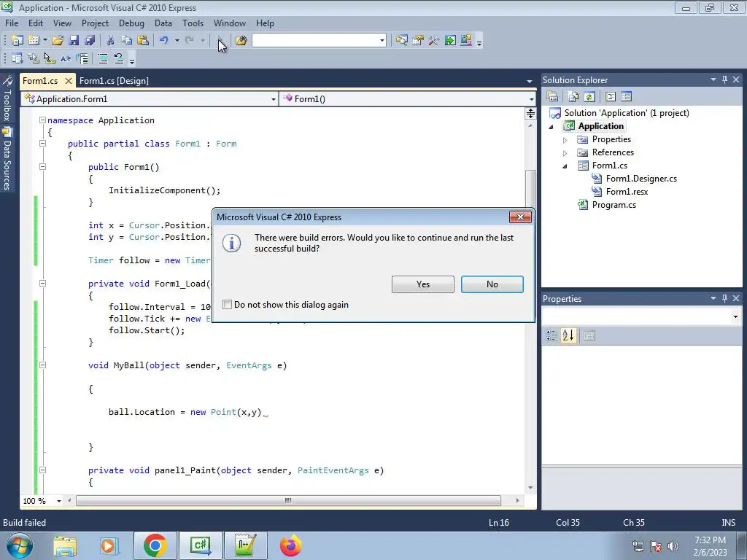Open the Toolbox wrench and hammer toolbar icon
Image resolution: width=747 pixels, height=560 pixels.
[433, 41]
